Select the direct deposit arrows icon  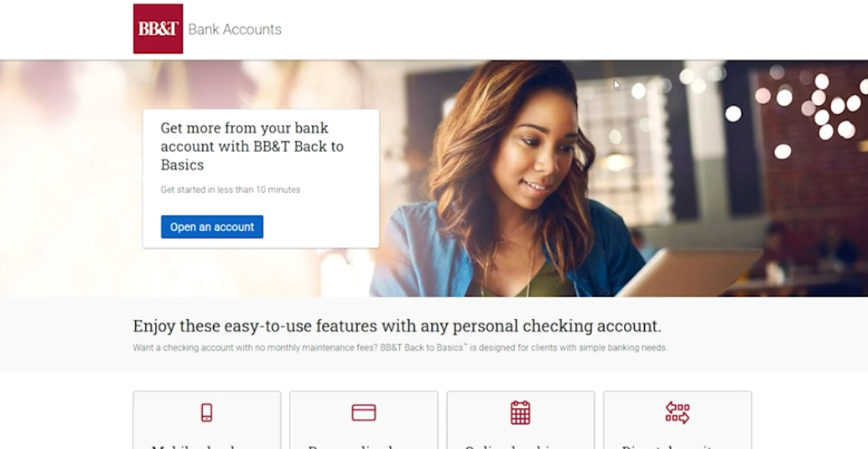(x=677, y=413)
